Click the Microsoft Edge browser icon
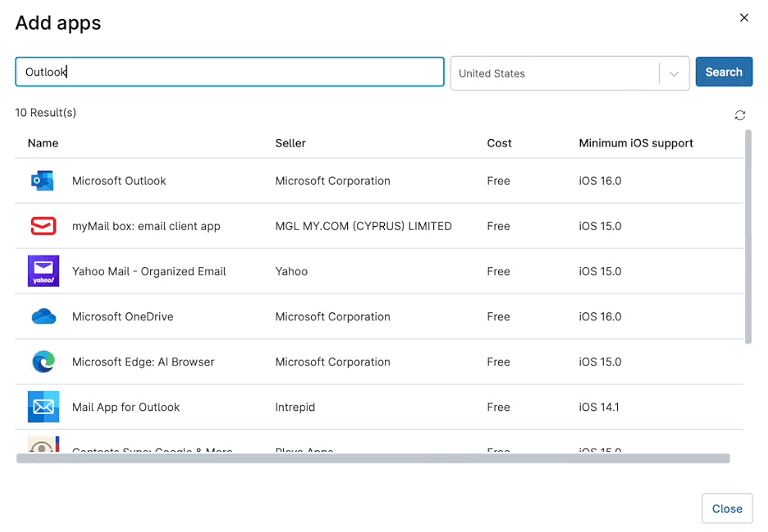768x532 pixels. (x=43, y=362)
